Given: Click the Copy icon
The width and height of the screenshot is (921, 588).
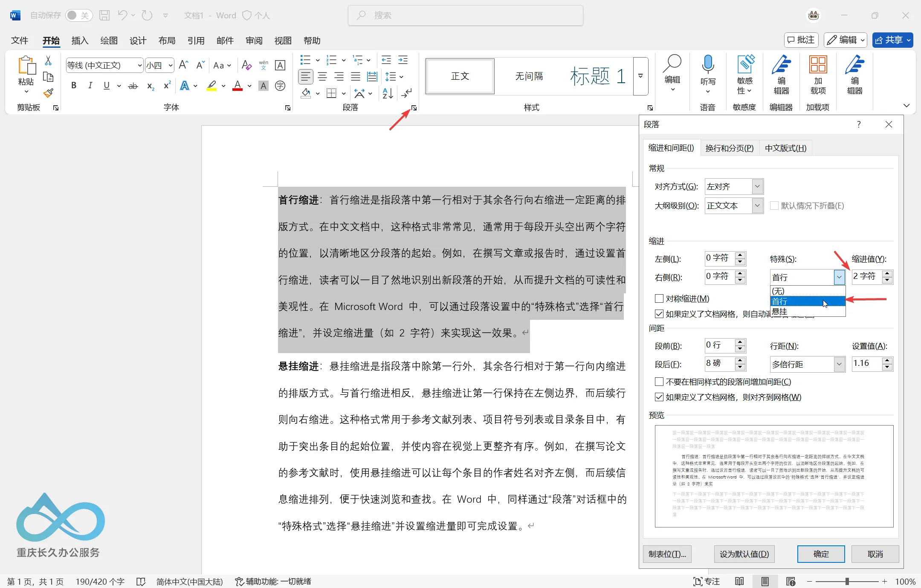Looking at the screenshot, I should [x=48, y=77].
